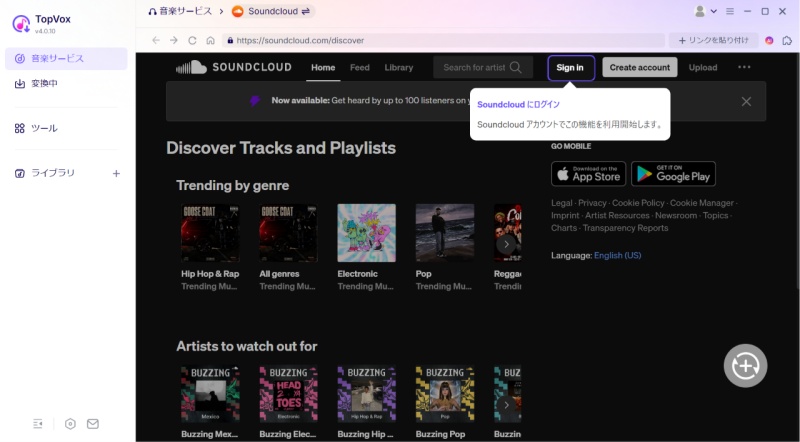Click the browser forward arrow
This screenshot has height=442, width=800.
(174, 40)
